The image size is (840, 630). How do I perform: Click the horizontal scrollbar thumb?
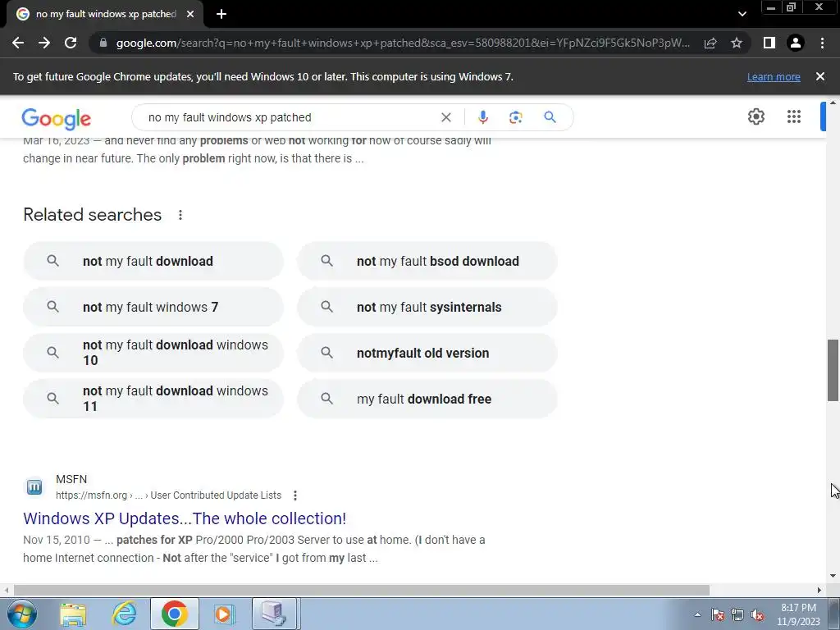click(362, 590)
